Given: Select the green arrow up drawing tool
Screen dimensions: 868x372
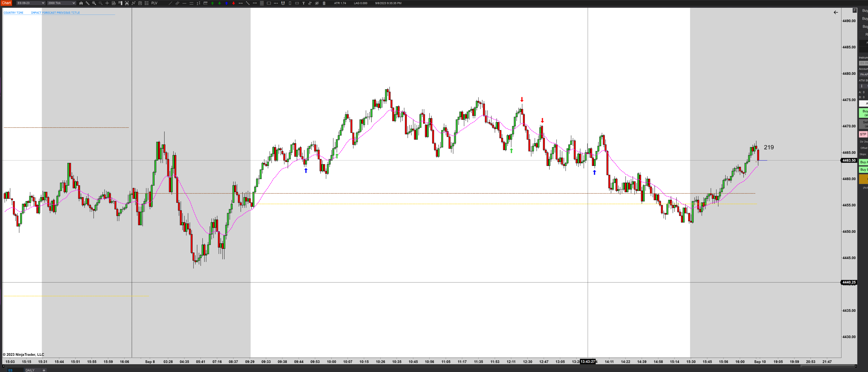Looking at the screenshot, I should [x=213, y=3].
